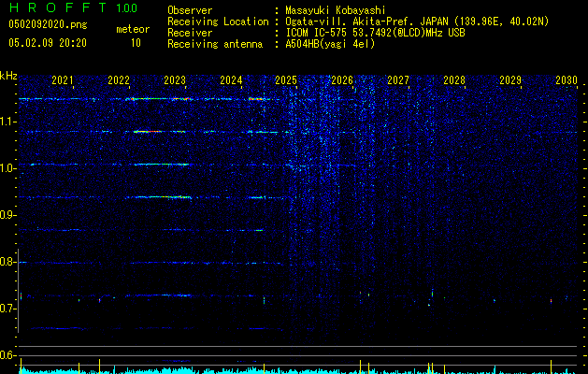Click the 2023 time axis marker
Screen dimensions: 588x374
tap(175, 80)
